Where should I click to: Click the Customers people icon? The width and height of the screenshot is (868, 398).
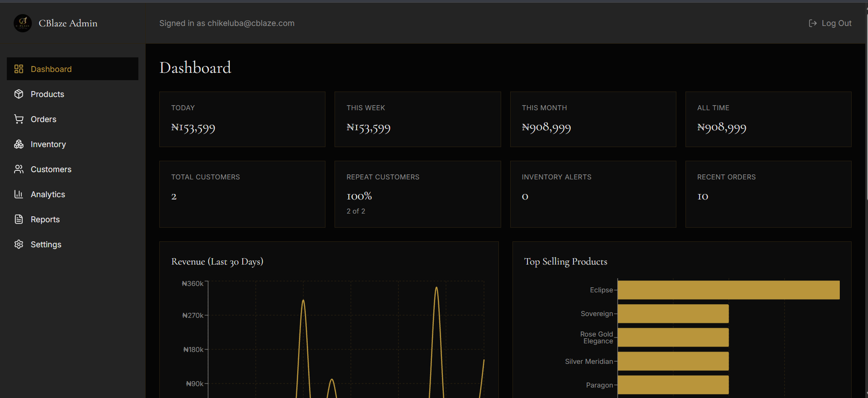(19, 169)
